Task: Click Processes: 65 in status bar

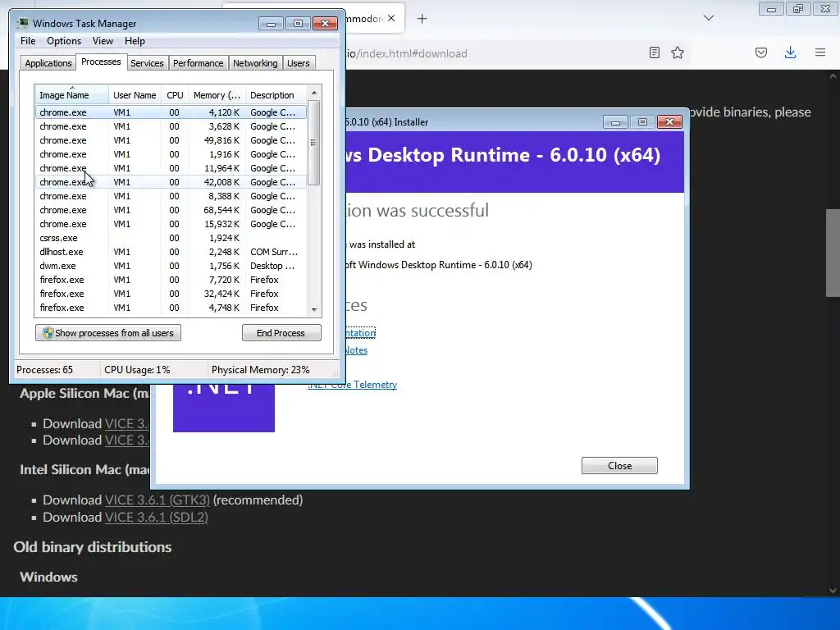Action: coord(44,370)
